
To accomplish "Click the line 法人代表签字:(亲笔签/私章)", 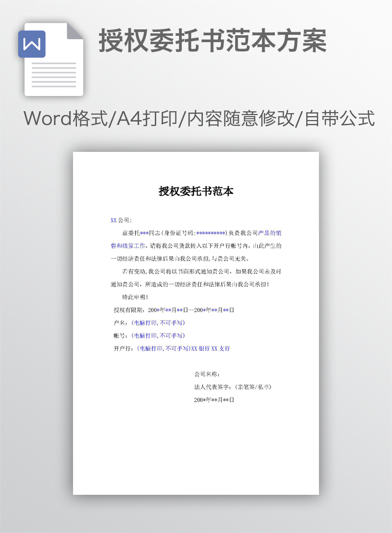I will (233, 387).
